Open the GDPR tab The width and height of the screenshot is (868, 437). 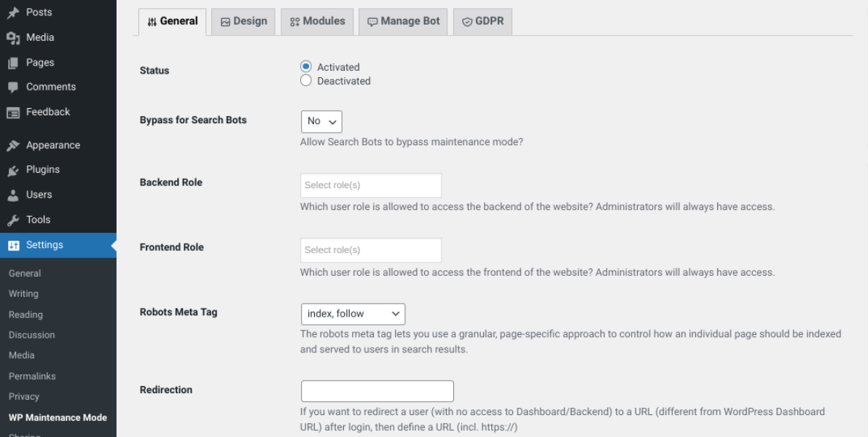482,22
